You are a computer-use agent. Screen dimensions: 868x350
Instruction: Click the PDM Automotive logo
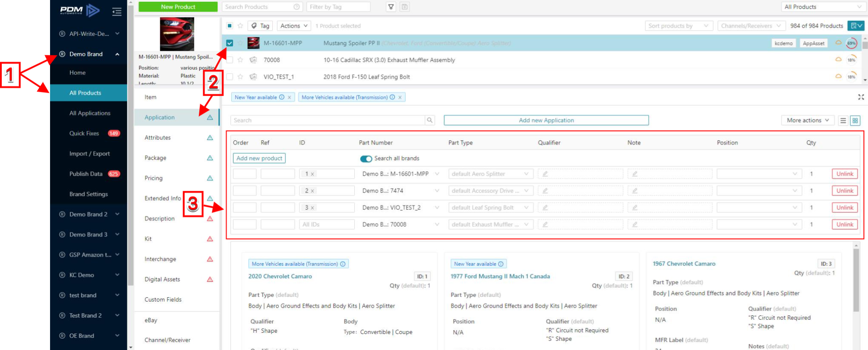click(x=80, y=10)
